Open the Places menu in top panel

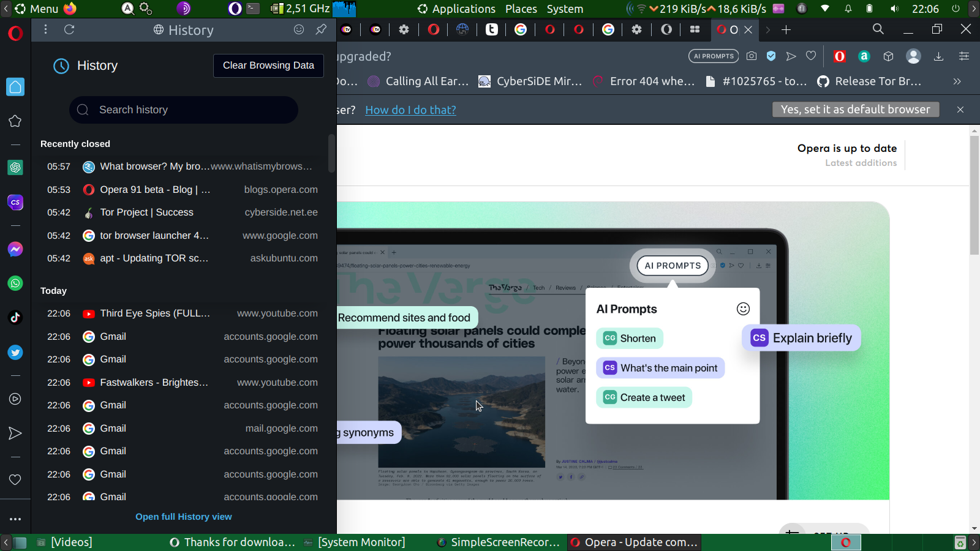(521, 9)
